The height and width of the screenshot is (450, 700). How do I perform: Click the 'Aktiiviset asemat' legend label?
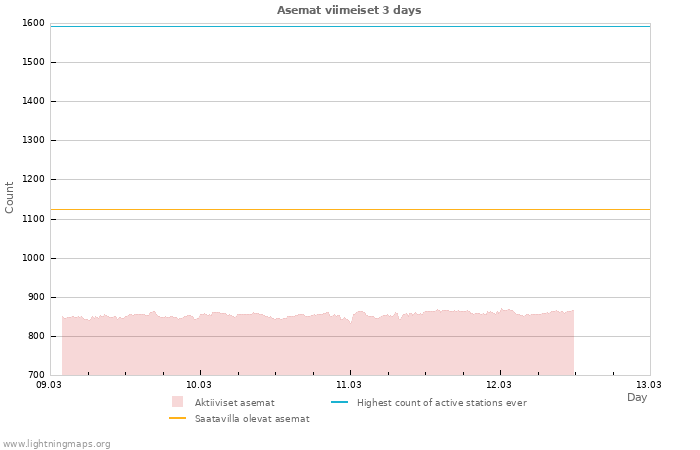click(x=234, y=403)
